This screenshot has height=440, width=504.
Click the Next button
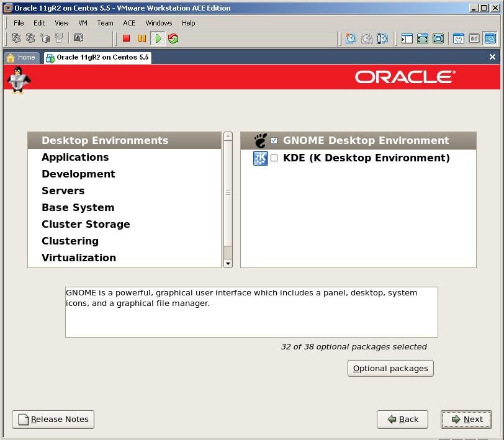pos(466,420)
